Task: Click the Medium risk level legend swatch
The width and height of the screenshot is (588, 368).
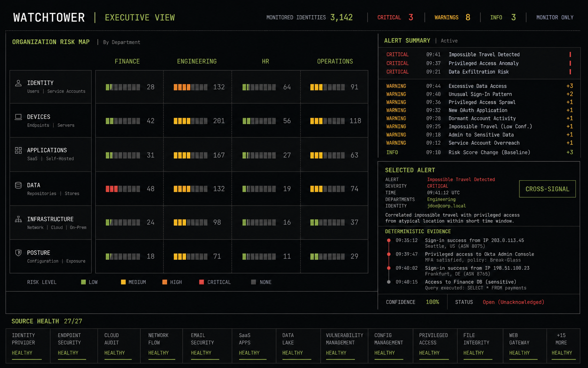Action: pyautogui.click(x=123, y=282)
